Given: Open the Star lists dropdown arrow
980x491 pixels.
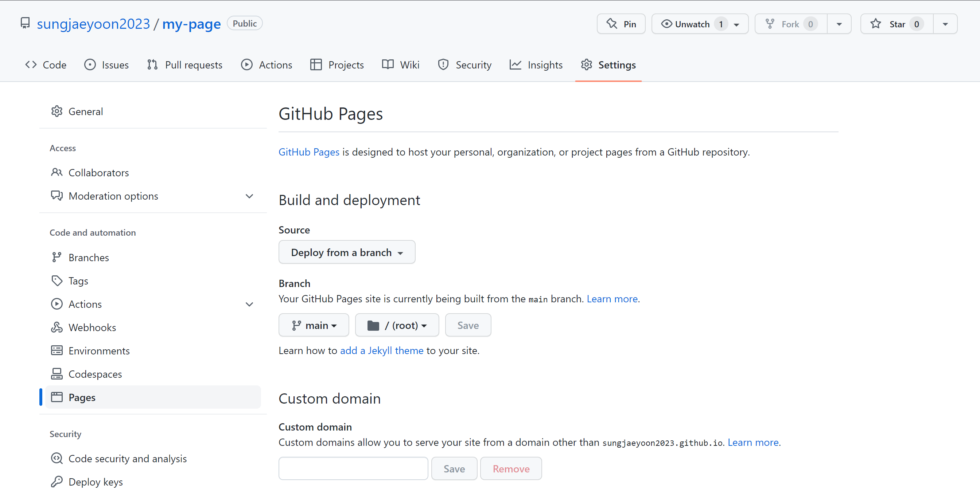Looking at the screenshot, I should [945, 24].
